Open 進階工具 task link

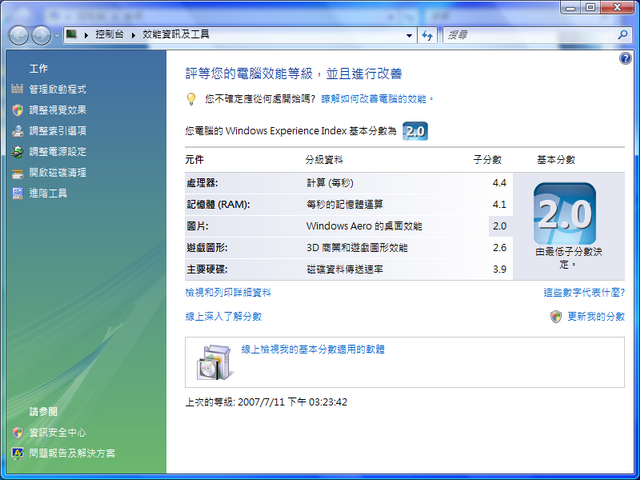pos(48,193)
